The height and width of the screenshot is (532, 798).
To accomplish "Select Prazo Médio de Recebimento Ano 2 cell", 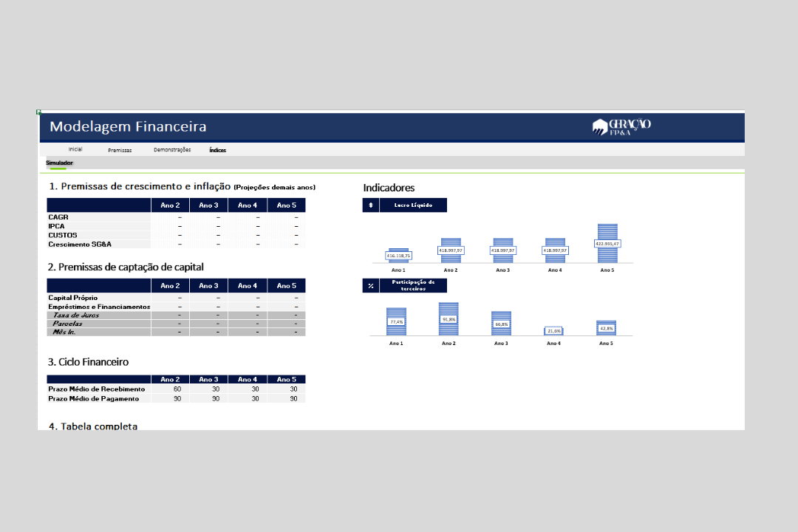I will [x=171, y=389].
